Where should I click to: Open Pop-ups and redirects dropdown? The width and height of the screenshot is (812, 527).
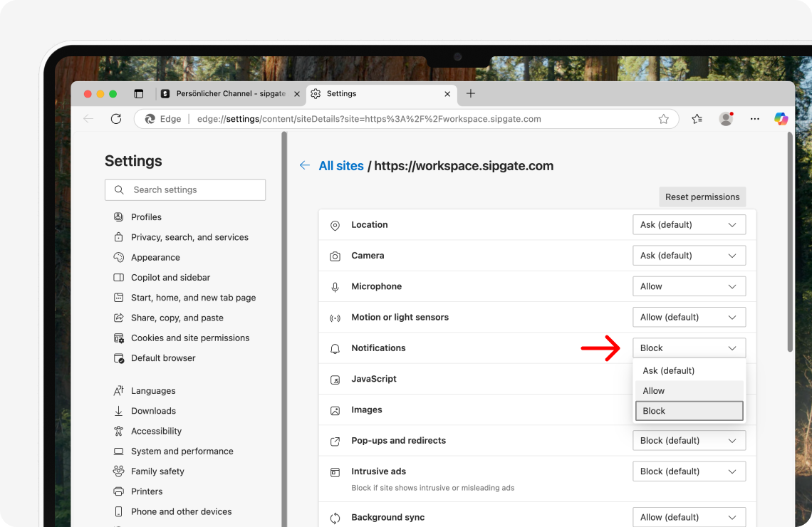point(689,441)
